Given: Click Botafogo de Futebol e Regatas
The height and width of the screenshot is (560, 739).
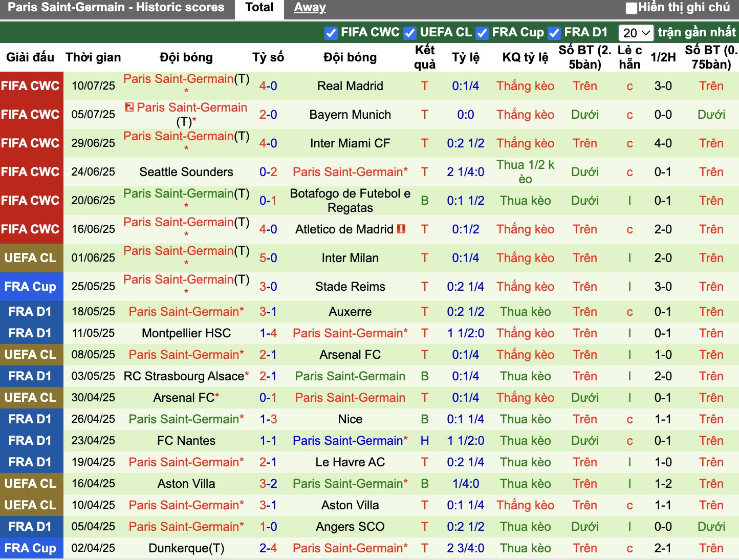Looking at the screenshot, I should click(350, 200).
